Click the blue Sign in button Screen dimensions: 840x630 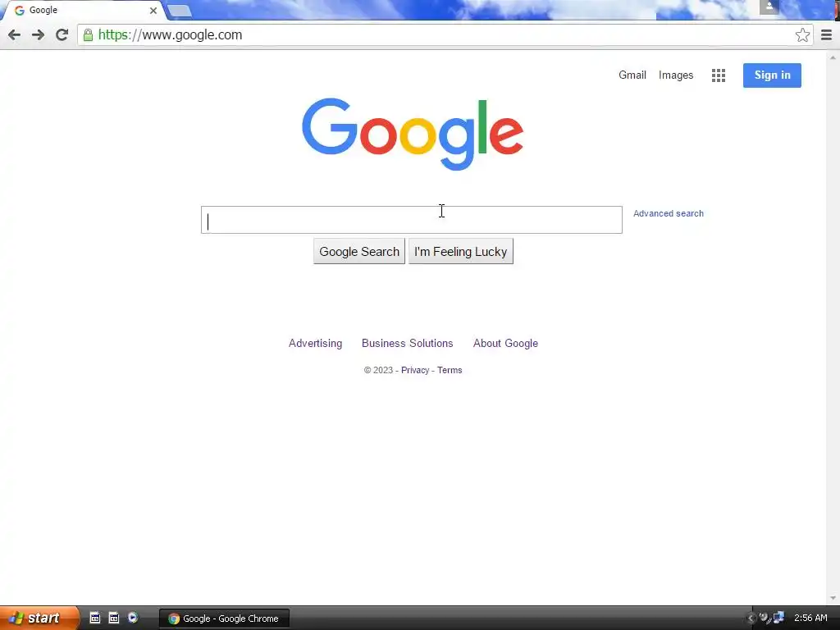tap(772, 75)
